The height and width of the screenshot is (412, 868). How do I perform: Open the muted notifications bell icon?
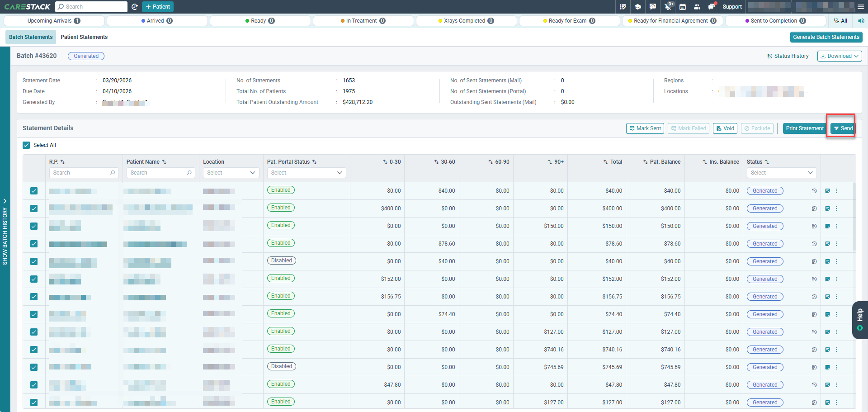coord(668,7)
